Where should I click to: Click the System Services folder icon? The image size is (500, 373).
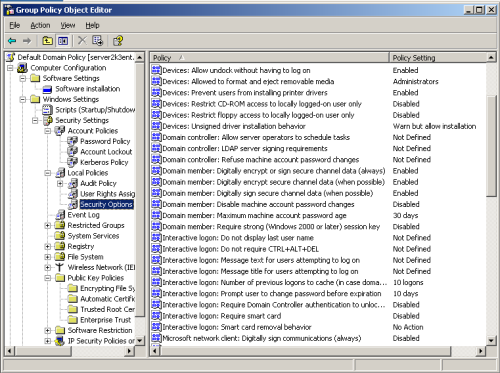tap(60, 236)
